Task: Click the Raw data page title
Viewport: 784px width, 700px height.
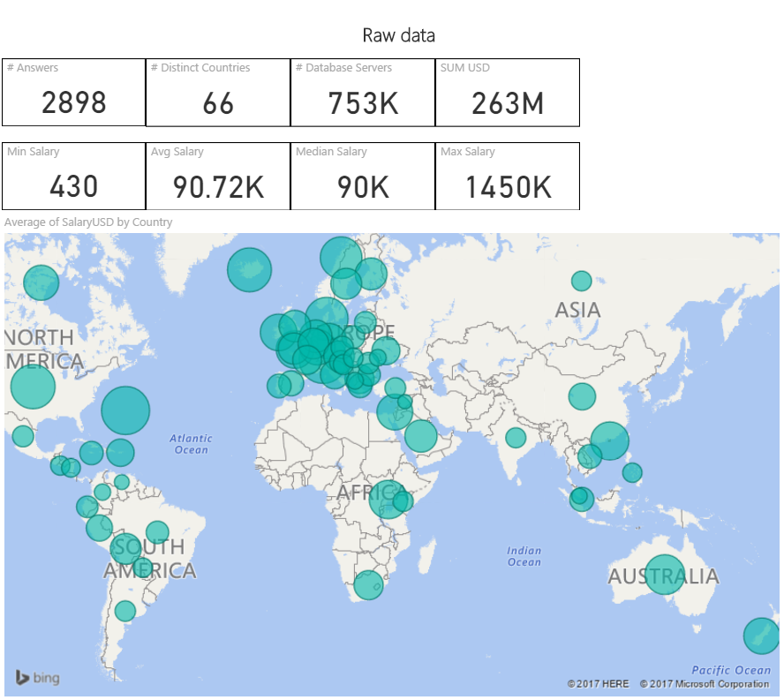Action: pos(398,35)
